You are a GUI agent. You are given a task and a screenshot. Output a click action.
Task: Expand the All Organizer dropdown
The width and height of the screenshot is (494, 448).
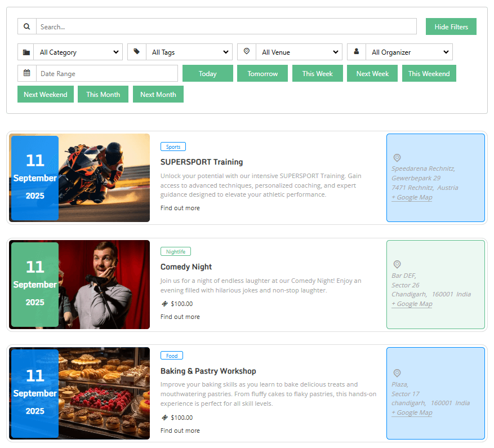(409, 52)
